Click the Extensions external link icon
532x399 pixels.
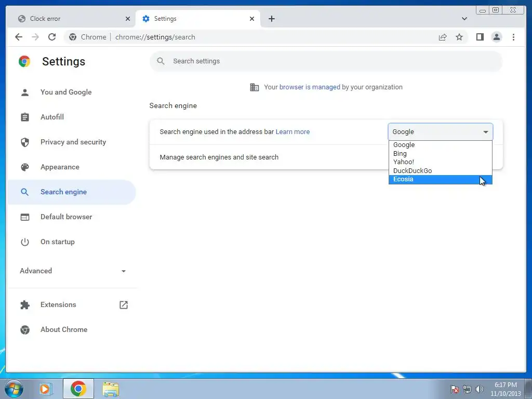124,304
